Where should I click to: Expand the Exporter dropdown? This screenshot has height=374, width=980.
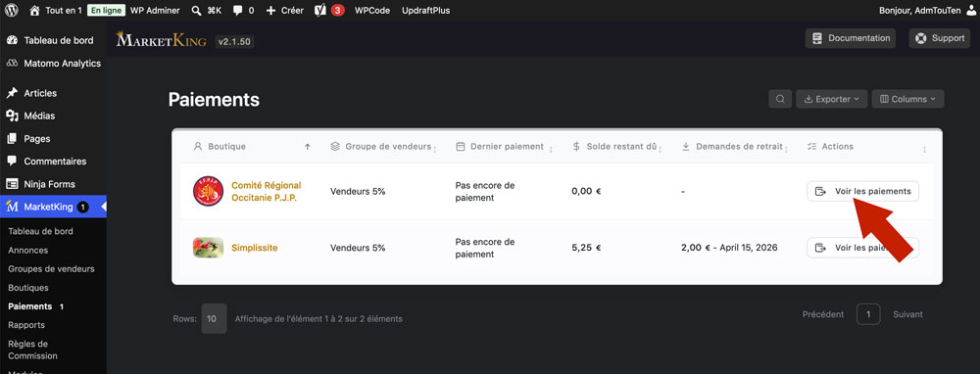click(x=831, y=99)
